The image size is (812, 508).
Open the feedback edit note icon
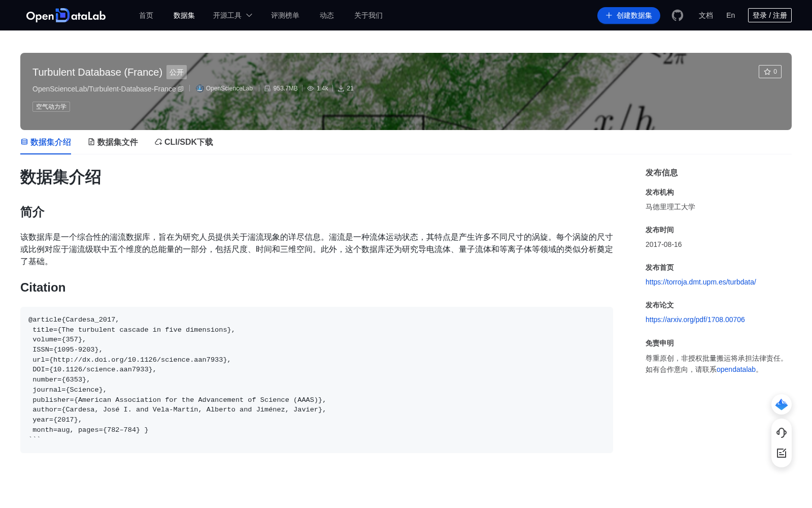[782, 453]
